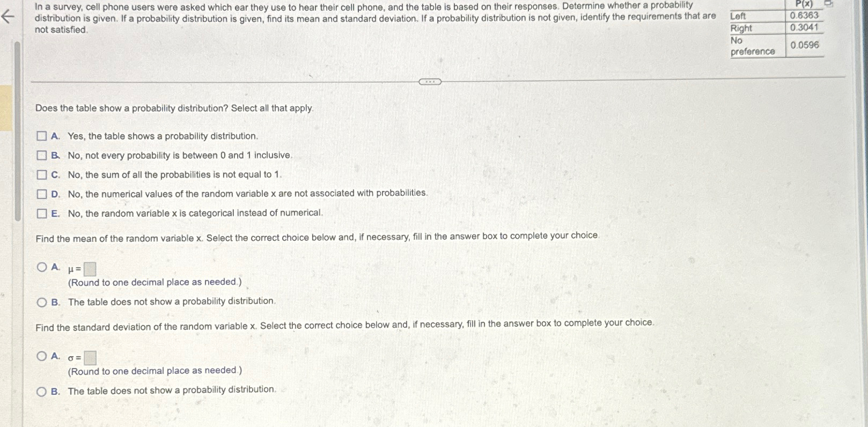Click the answer box next to μ =
The width and height of the screenshot is (868, 427).
point(90,270)
